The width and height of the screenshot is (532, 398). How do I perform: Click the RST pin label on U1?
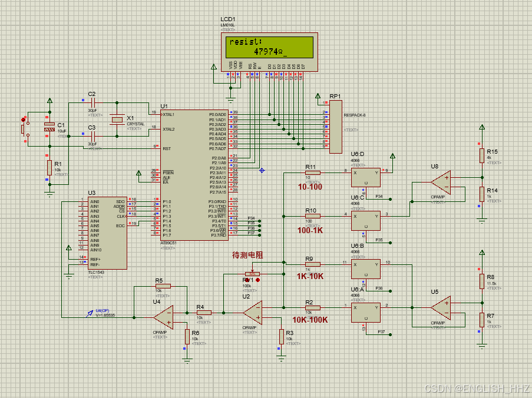167,148
